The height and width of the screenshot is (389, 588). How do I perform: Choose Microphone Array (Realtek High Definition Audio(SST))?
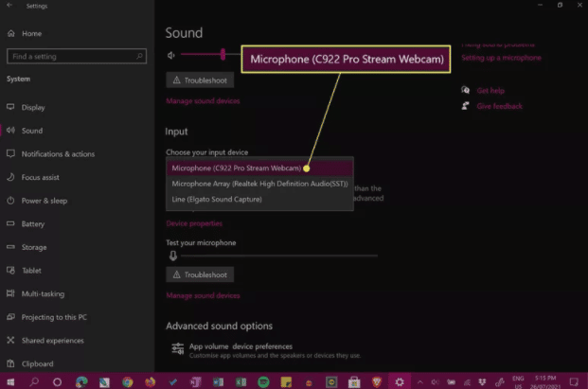pos(259,184)
